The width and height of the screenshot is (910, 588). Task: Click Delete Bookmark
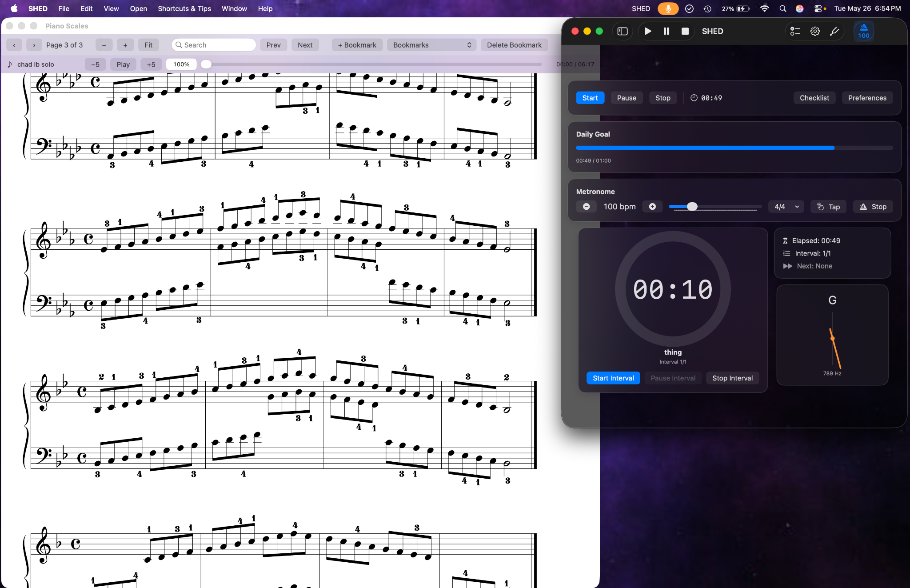[514, 45]
